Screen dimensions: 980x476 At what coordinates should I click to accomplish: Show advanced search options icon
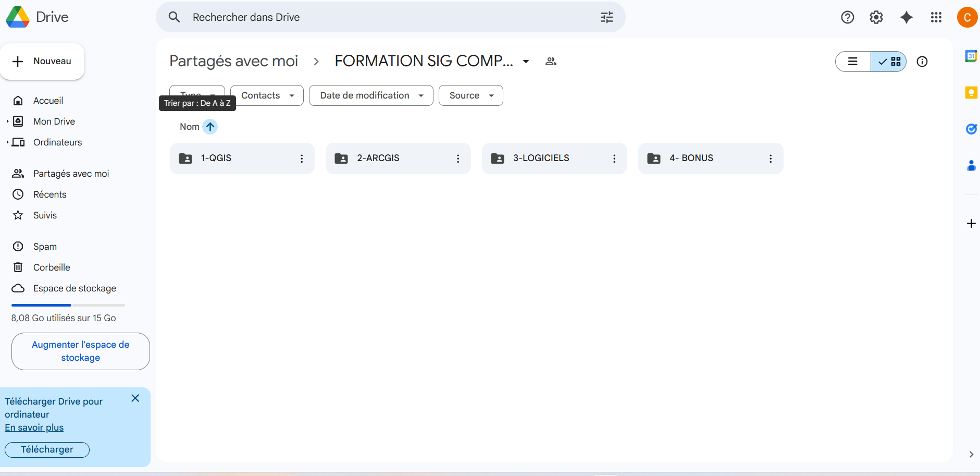point(606,17)
